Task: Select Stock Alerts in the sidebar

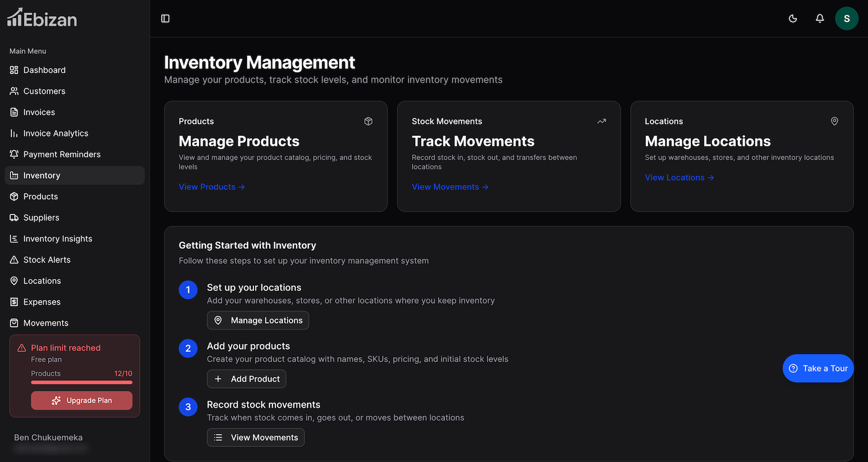Action: click(x=47, y=260)
